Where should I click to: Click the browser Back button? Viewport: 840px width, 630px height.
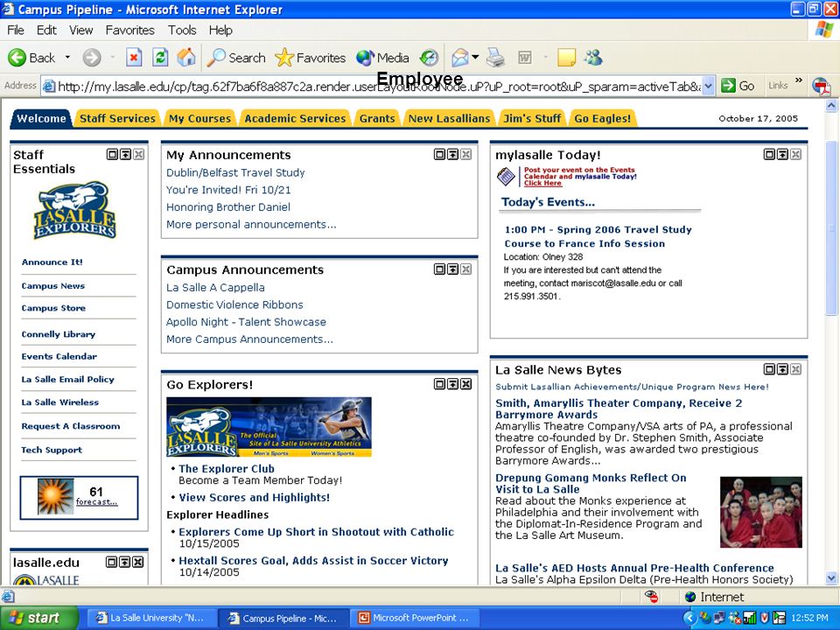pos(32,58)
